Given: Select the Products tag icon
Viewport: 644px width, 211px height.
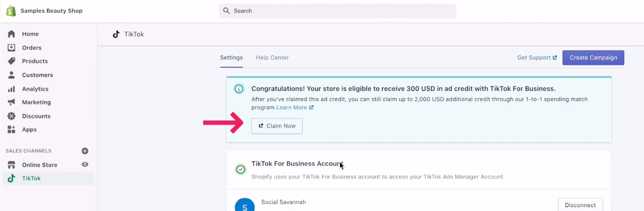Looking at the screenshot, I should point(11,61).
